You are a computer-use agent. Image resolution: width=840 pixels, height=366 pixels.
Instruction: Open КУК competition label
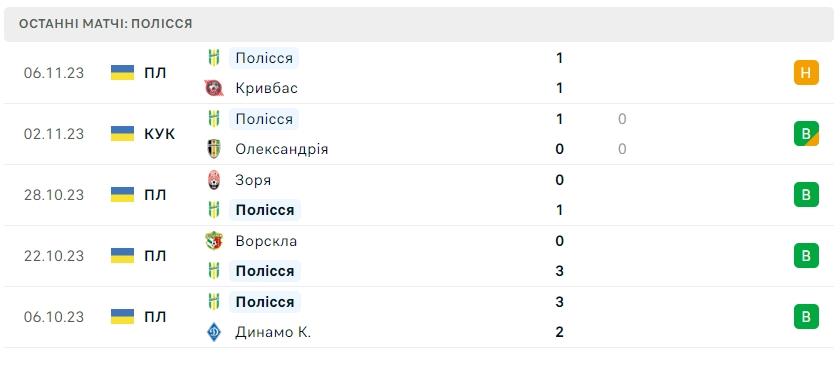click(160, 134)
